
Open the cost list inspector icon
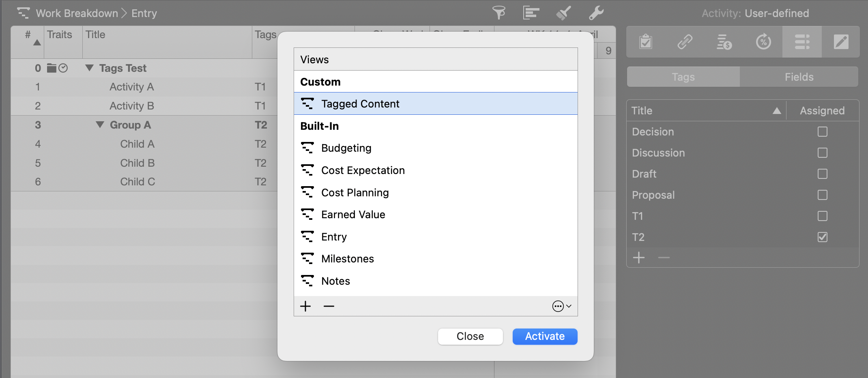724,42
